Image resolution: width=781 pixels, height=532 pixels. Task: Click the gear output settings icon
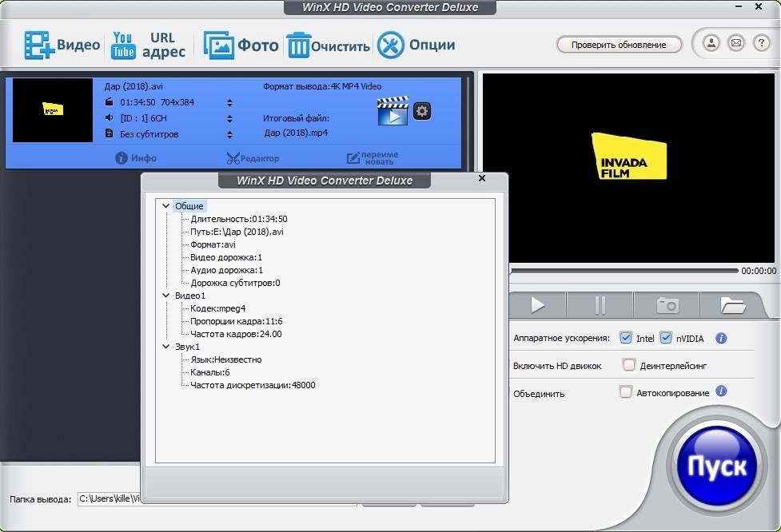422,111
